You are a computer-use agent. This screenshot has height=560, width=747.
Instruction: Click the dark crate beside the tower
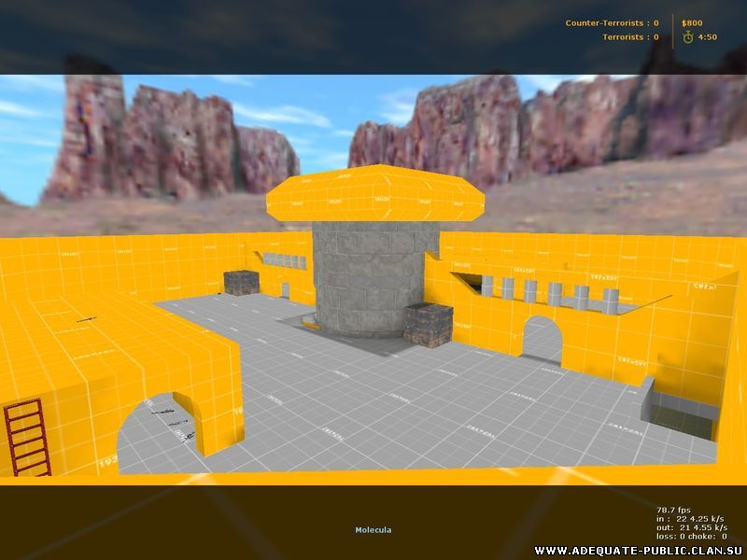tap(428, 325)
